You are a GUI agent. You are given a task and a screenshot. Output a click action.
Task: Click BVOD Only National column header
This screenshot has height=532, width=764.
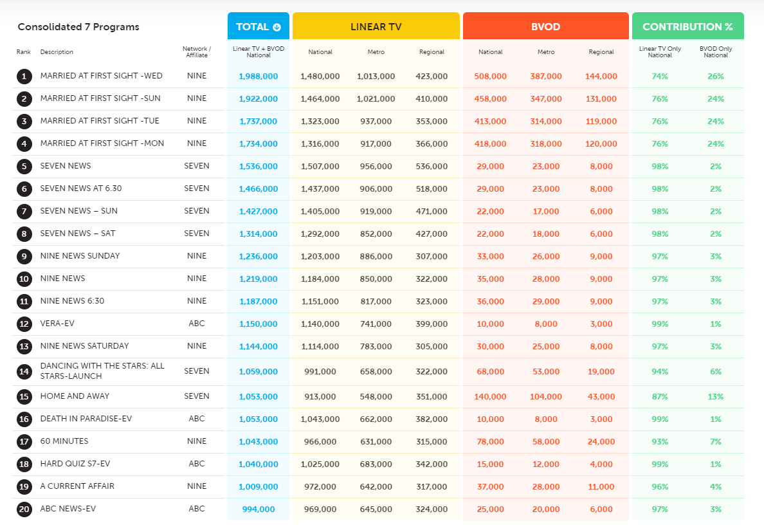(x=716, y=52)
